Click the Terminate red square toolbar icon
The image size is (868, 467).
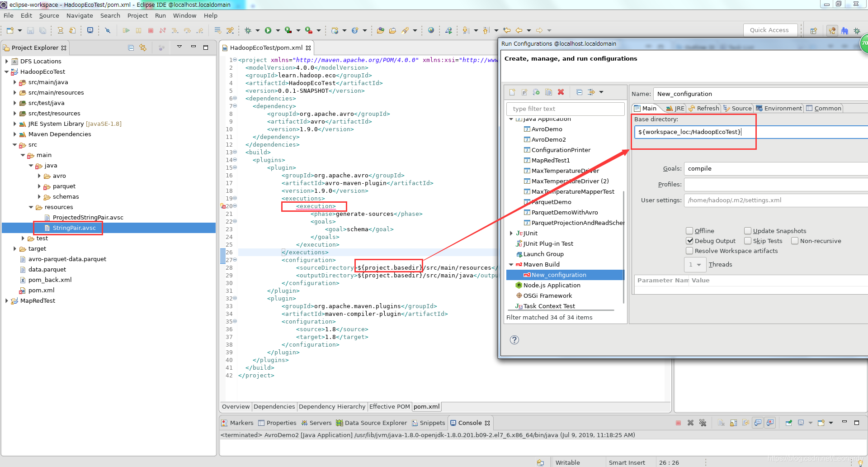tap(151, 30)
